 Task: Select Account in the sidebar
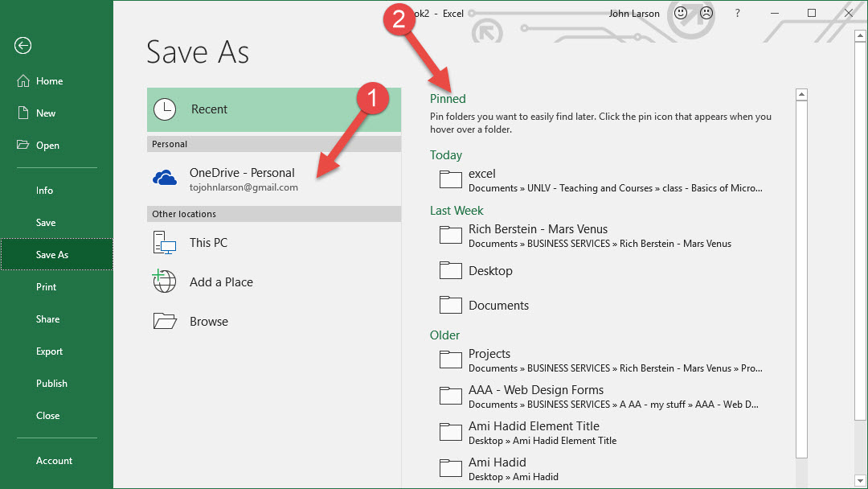[x=54, y=461]
